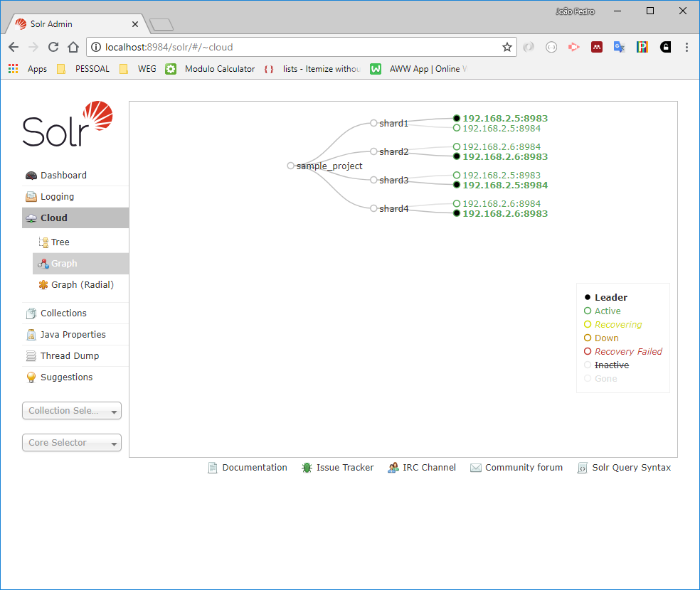This screenshot has height=590, width=700.
Task: Open the lists - Itemize bookmark
Action: pyautogui.click(x=313, y=69)
